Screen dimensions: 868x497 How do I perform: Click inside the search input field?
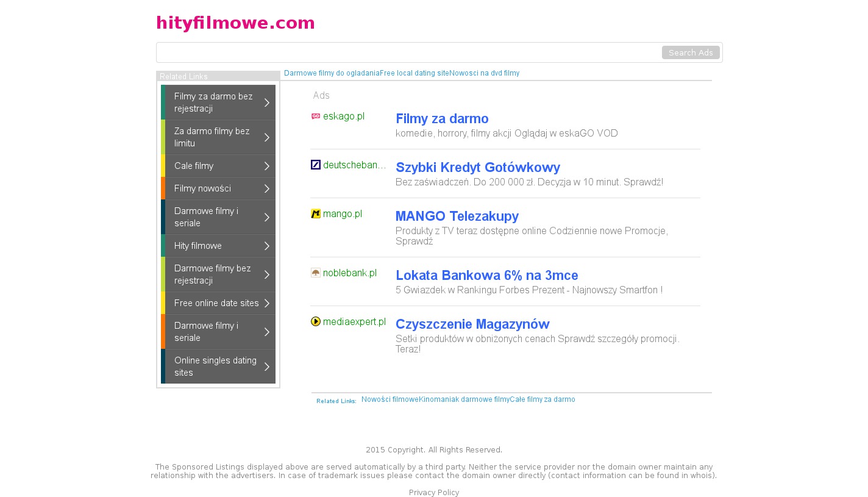click(408, 52)
